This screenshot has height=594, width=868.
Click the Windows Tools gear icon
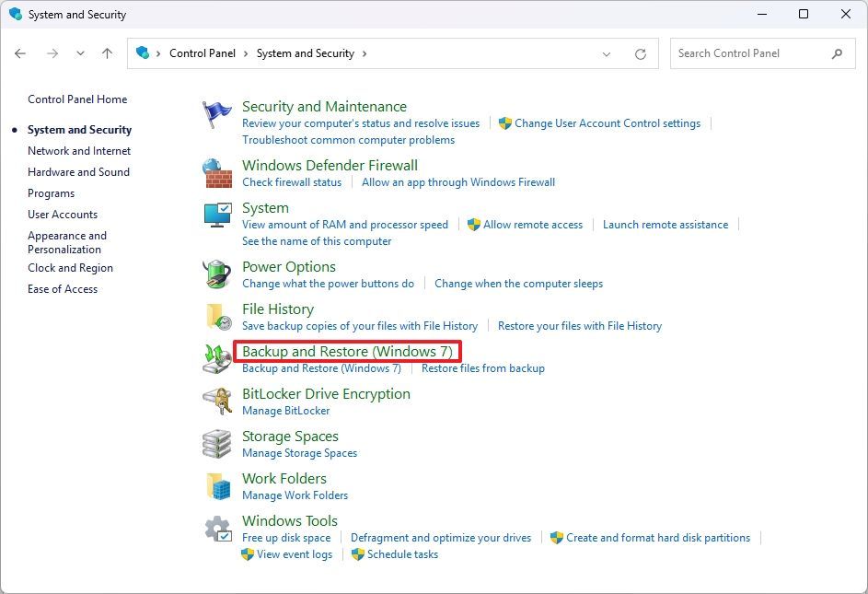tap(217, 529)
